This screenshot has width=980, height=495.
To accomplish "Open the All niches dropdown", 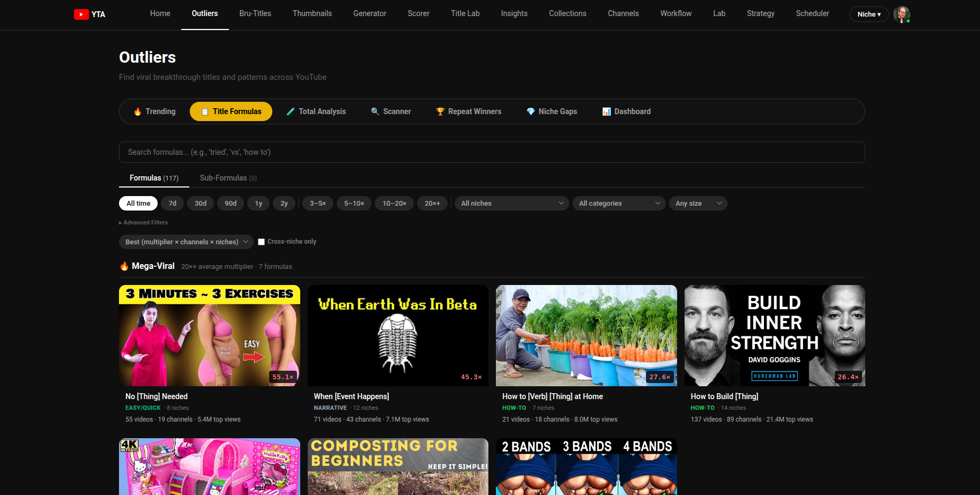I will 511,203.
